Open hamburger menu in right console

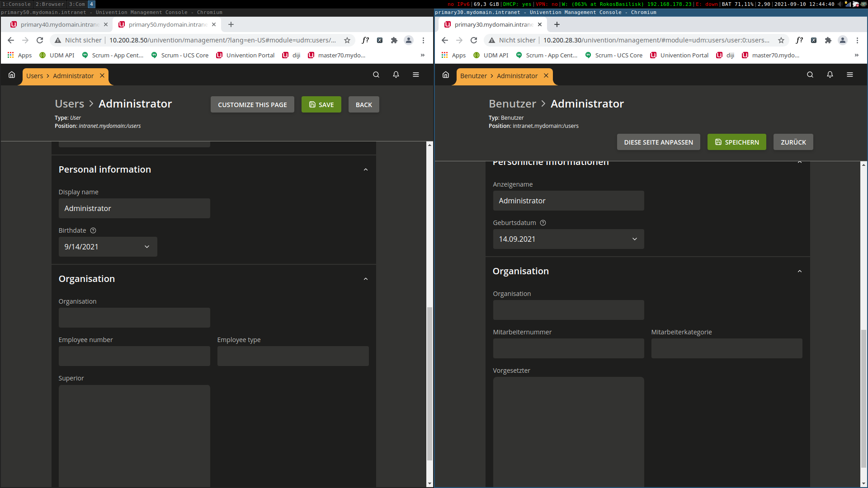[x=849, y=75]
